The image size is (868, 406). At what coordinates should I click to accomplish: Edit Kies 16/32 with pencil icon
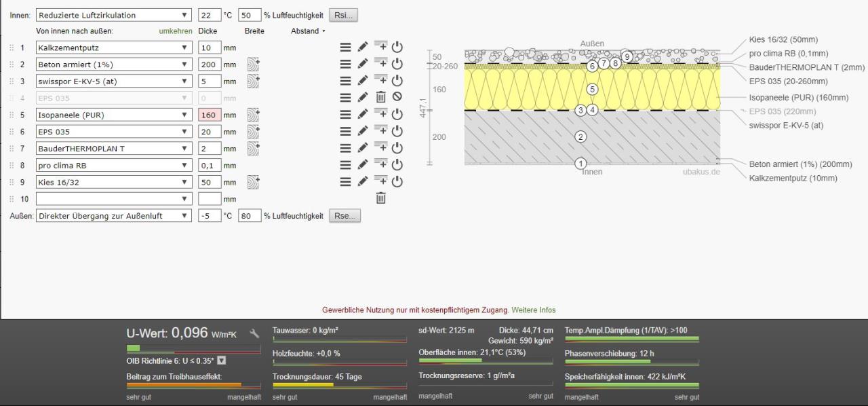pyautogui.click(x=363, y=181)
